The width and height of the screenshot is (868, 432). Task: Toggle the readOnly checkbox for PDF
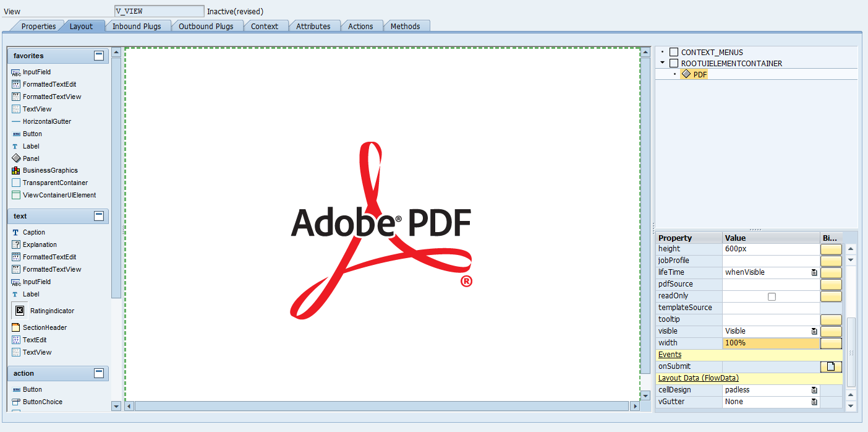click(x=770, y=296)
